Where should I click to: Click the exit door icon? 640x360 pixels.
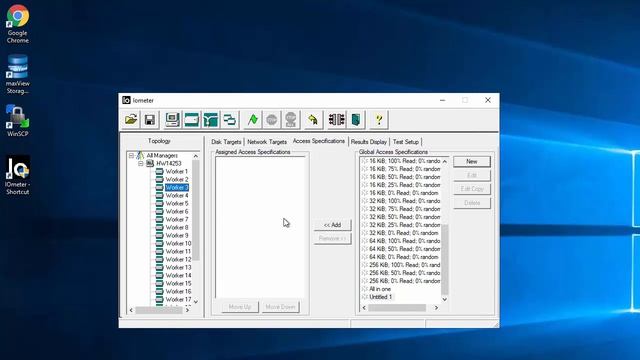tap(356, 120)
